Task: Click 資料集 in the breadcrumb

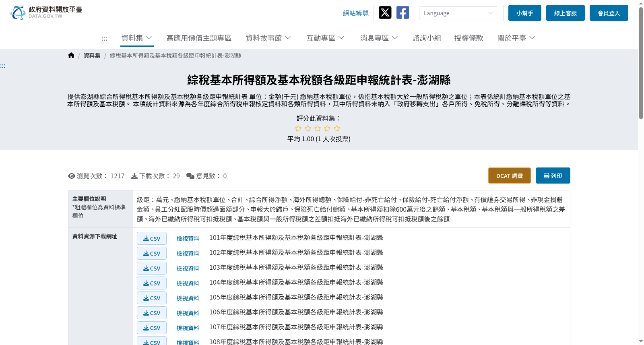Action: (92, 56)
